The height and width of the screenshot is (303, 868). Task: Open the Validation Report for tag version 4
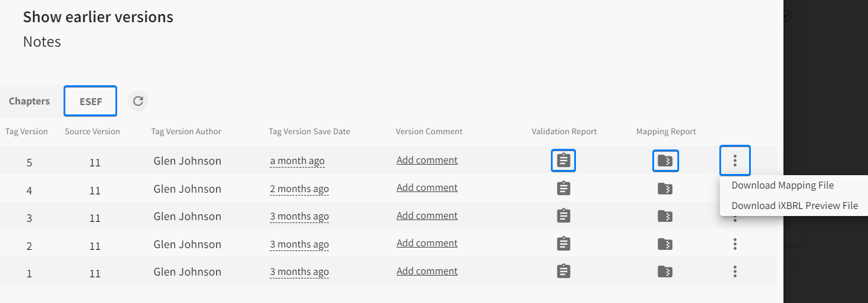563,188
